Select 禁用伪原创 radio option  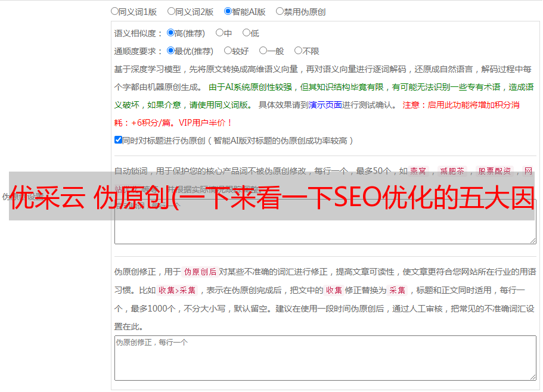(x=280, y=11)
